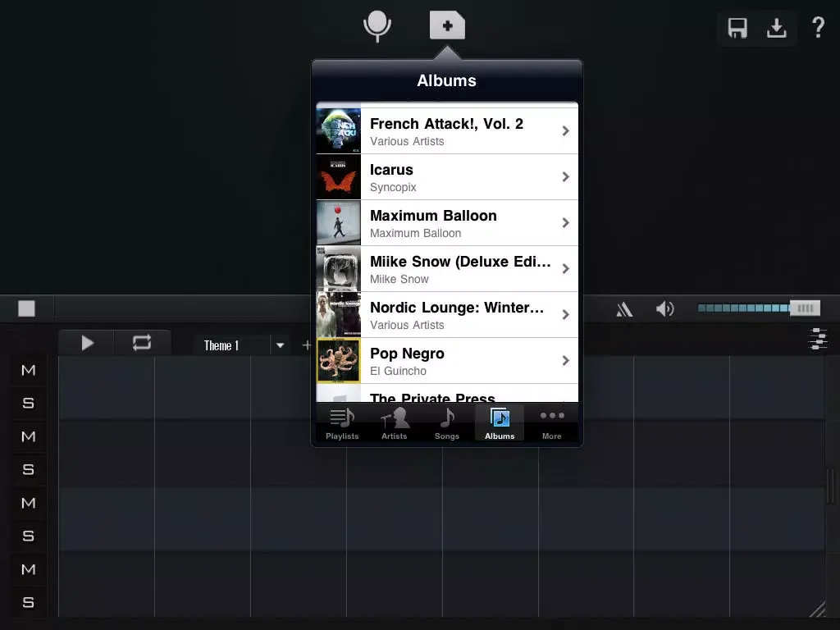Expand chevron on Maximum Balloon row
840x630 pixels.
click(566, 223)
